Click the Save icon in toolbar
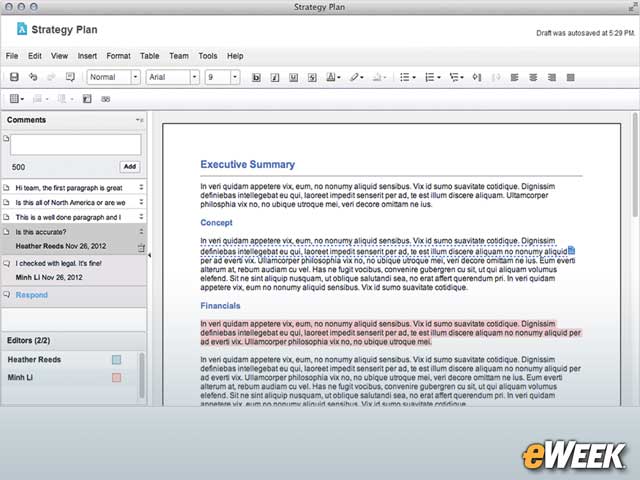 [x=14, y=77]
